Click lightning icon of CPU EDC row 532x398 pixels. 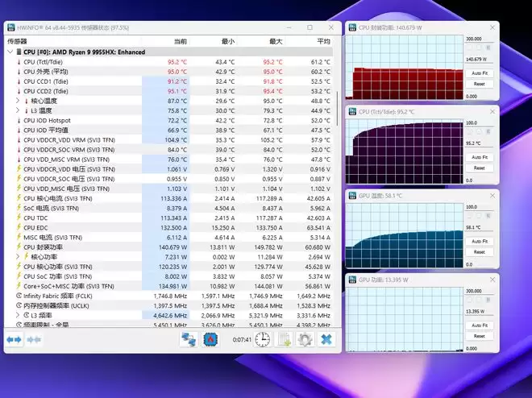[x=19, y=227]
